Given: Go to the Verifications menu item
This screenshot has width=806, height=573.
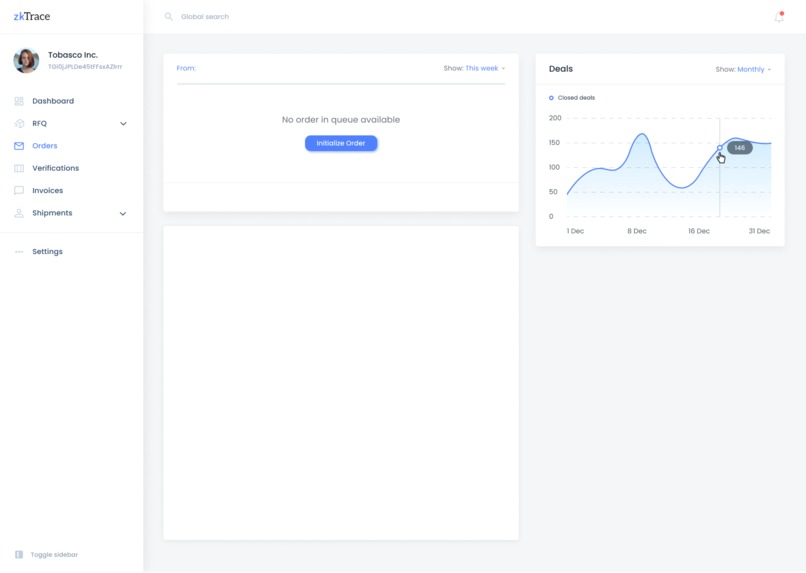Looking at the screenshot, I should (56, 168).
